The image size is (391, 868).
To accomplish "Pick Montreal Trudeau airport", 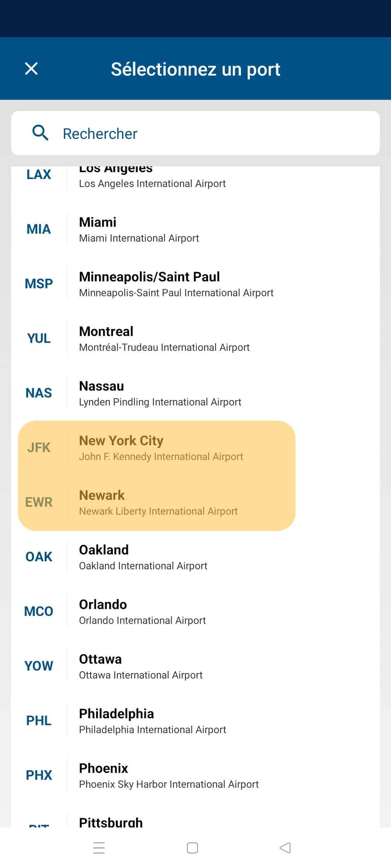I will 195,338.
